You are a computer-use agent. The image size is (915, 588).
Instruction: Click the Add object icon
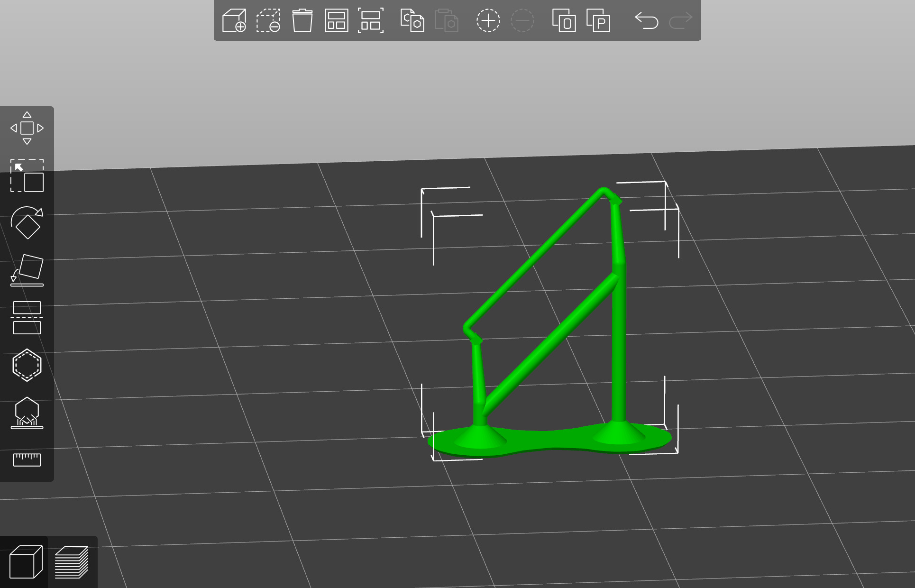tap(234, 21)
